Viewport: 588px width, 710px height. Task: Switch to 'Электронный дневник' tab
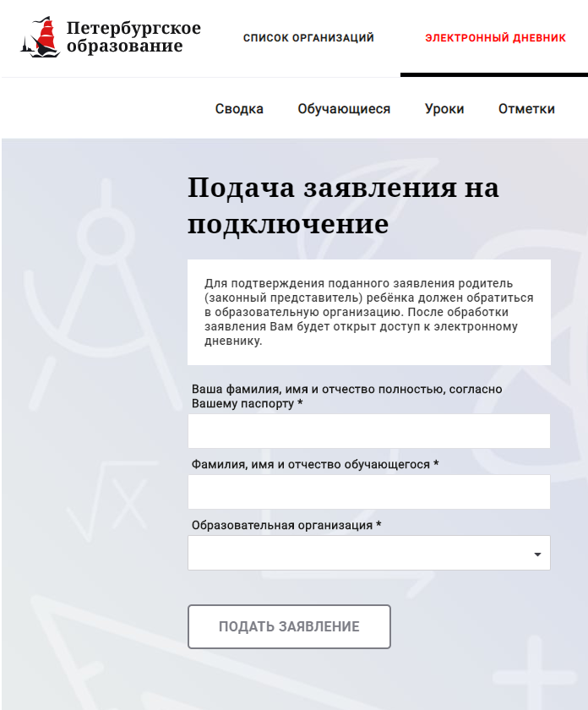495,38
